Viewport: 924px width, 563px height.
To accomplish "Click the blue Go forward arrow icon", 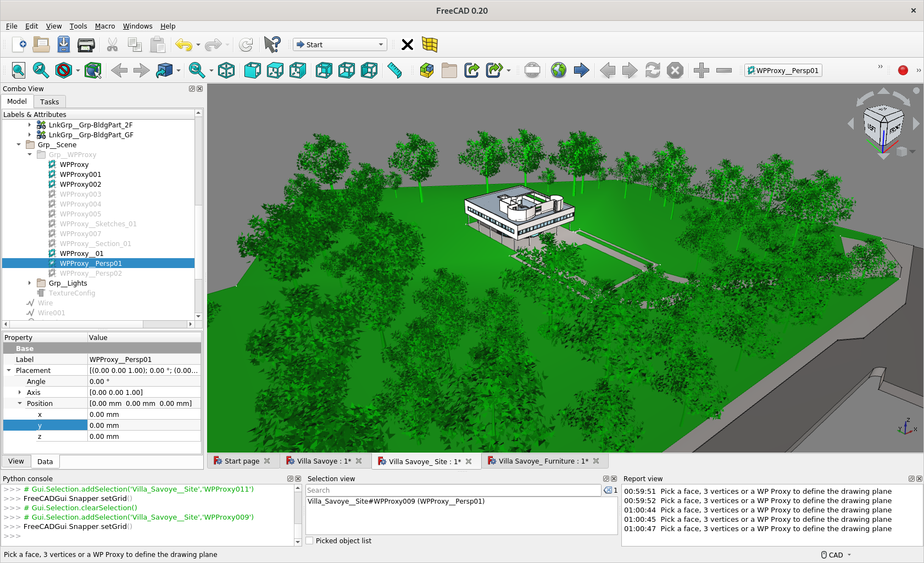I will point(581,70).
